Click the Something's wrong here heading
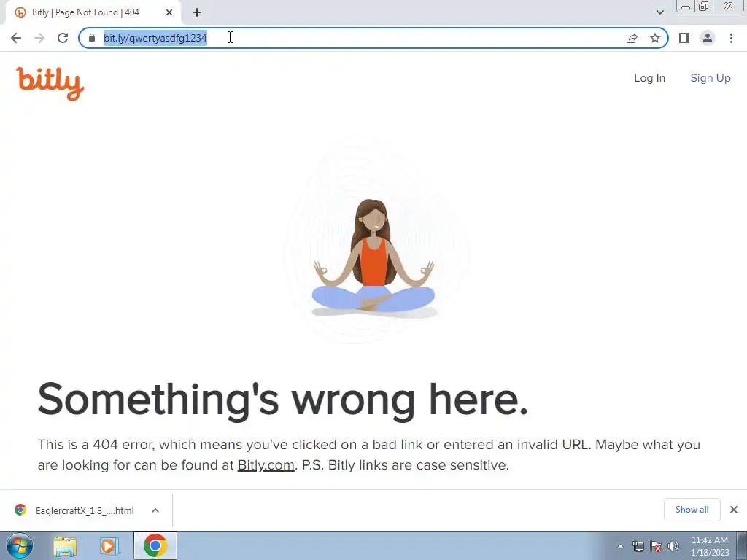This screenshot has height=560, width=747. pyautogui.click(x=283, y=400)
